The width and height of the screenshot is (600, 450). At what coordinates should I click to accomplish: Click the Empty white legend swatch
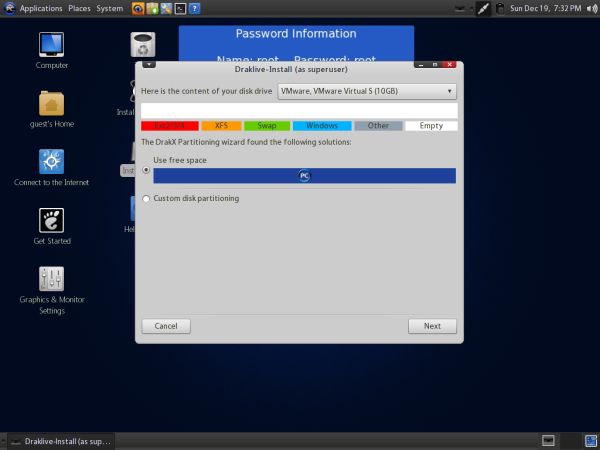(x=431, y=126)
